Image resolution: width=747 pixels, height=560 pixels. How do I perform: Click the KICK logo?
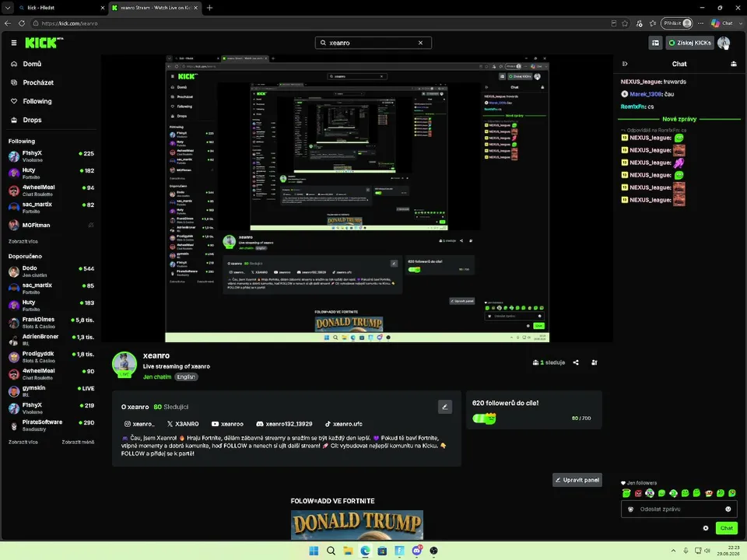click(x=44, y=43)
